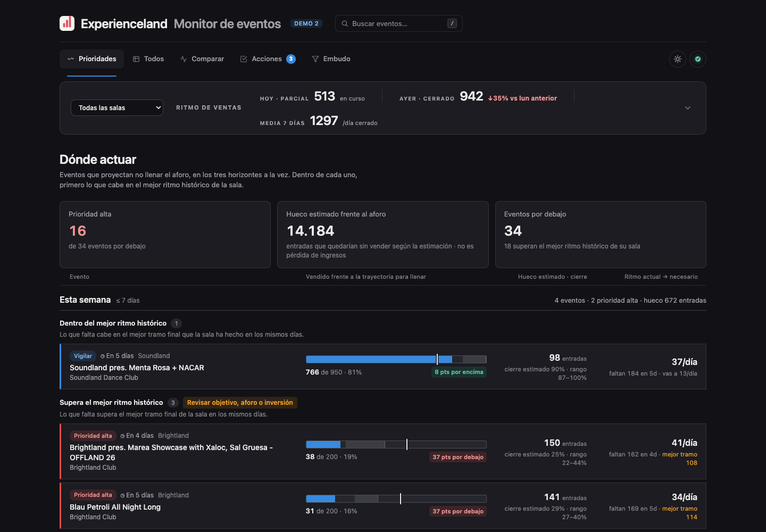Click the slash shortcut key badge
Viewport: 766px width, 532px height.
(452, 23)
